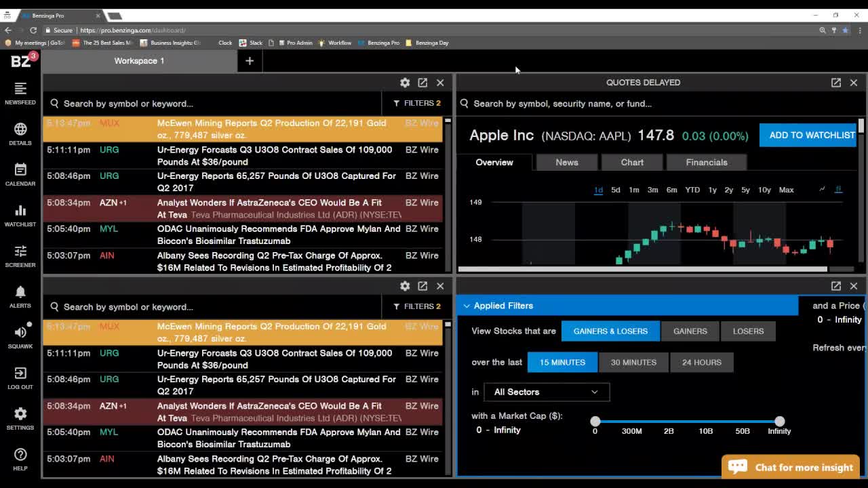Open Chat for more insight

point(791,467)
